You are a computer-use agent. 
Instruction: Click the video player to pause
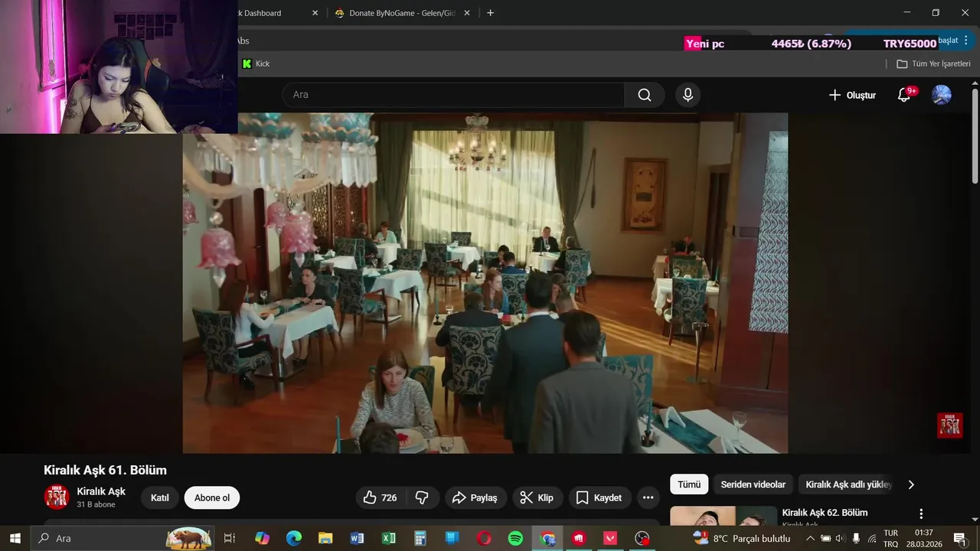485,283
